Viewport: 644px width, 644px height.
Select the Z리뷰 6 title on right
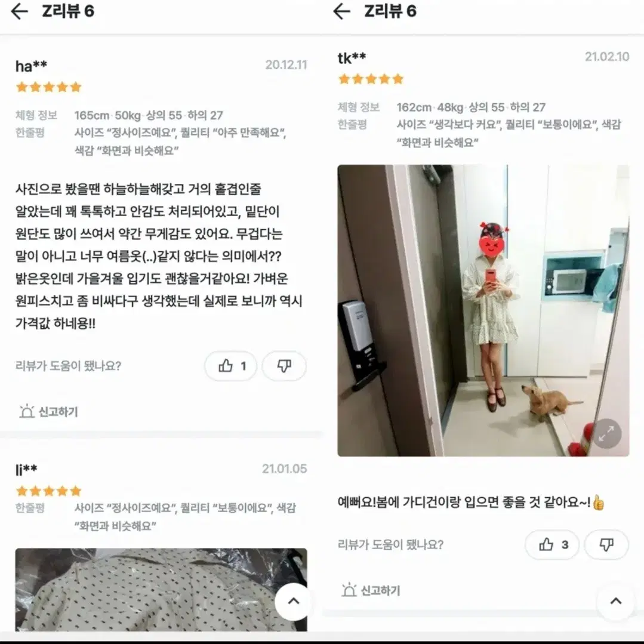tap(390, 11)
